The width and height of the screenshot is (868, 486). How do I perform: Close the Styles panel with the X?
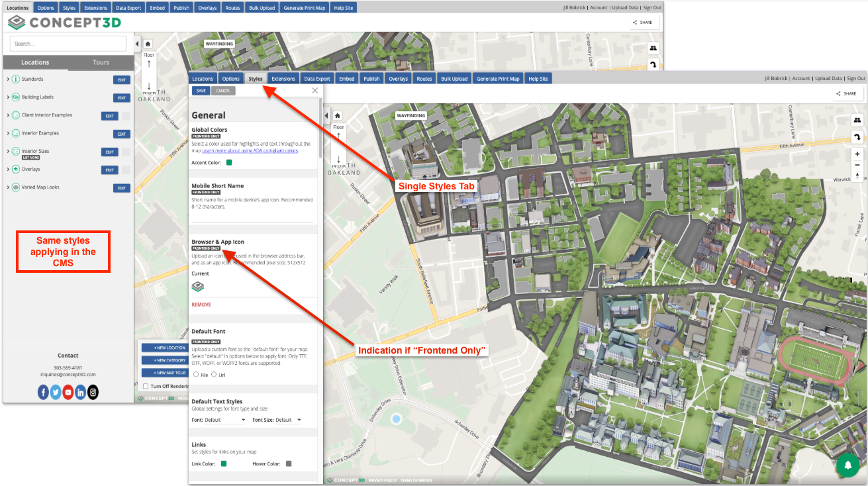(x=314, y=91)
